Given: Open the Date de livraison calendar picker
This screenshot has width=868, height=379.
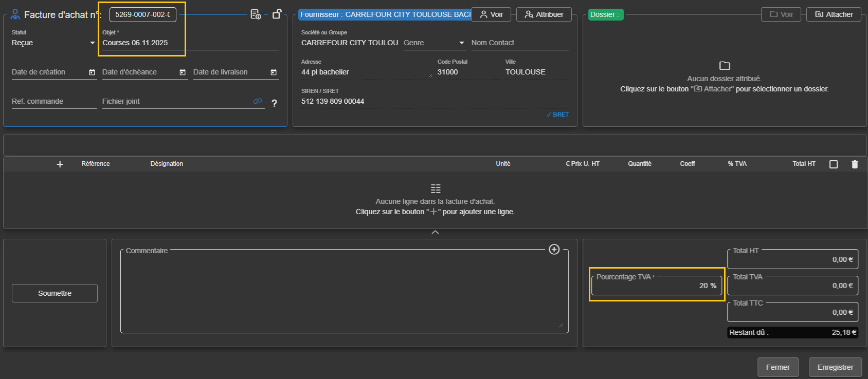Looking at the screenshot, I should [x=274, y=72].
